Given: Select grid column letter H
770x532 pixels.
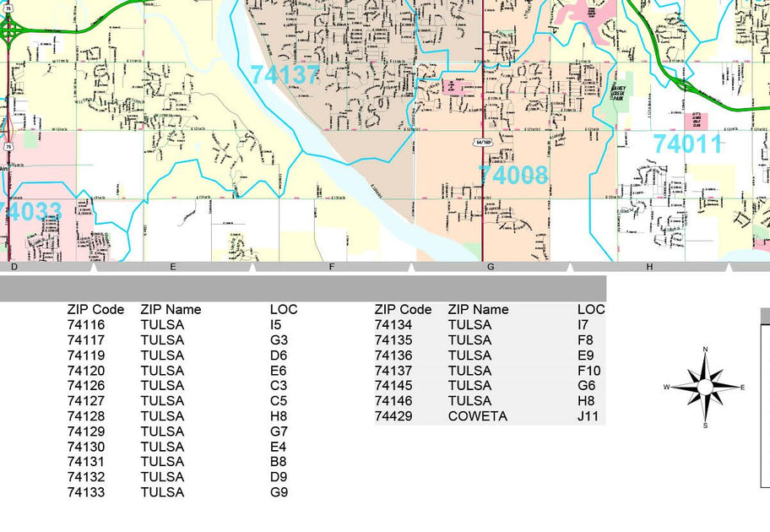Looking at the screenshot, I should click(x=649, y=267).
